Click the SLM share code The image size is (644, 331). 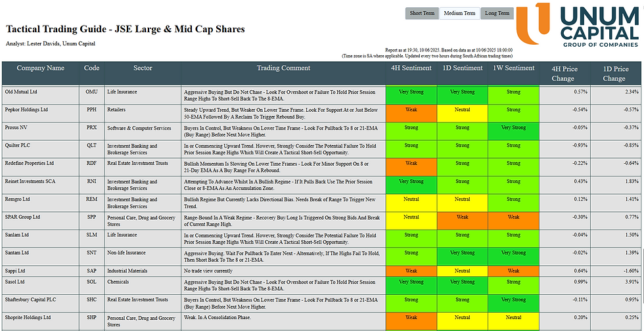click(91, 235)
